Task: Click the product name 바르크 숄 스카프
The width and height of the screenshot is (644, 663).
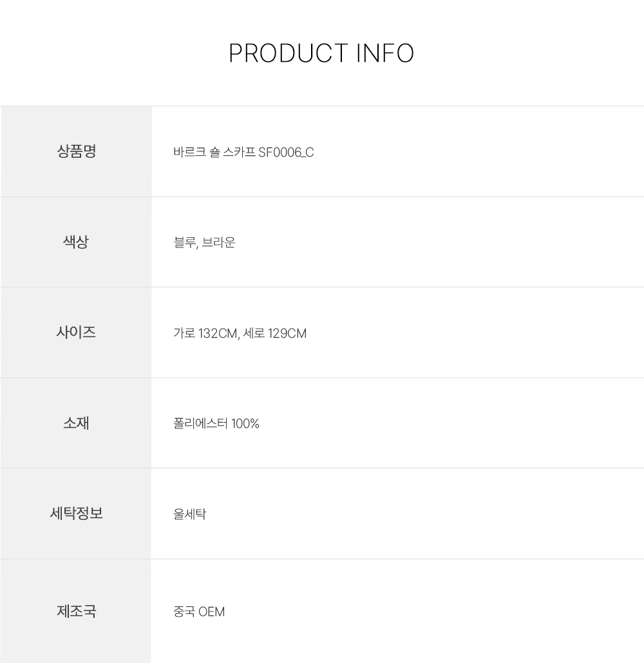Action: [x=214, y=153]
